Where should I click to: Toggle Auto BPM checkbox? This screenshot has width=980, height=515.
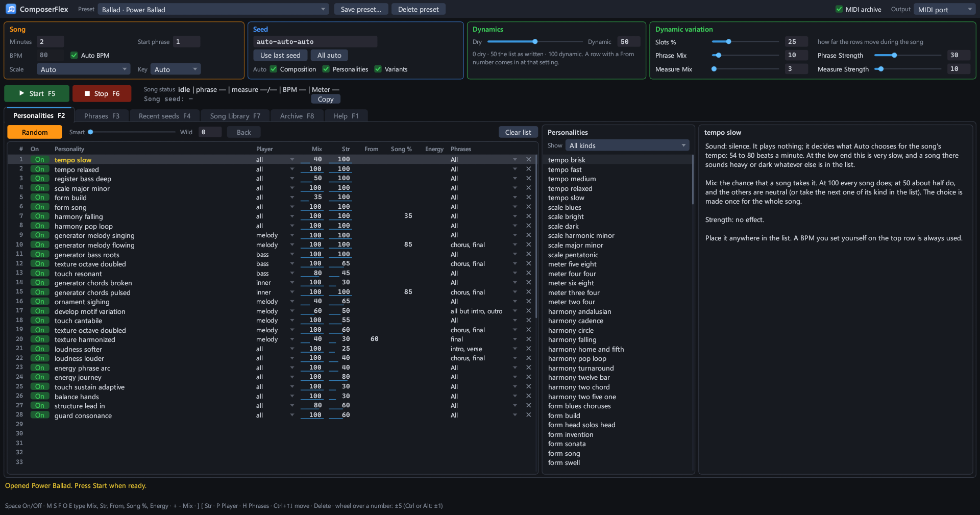(74, 55)
